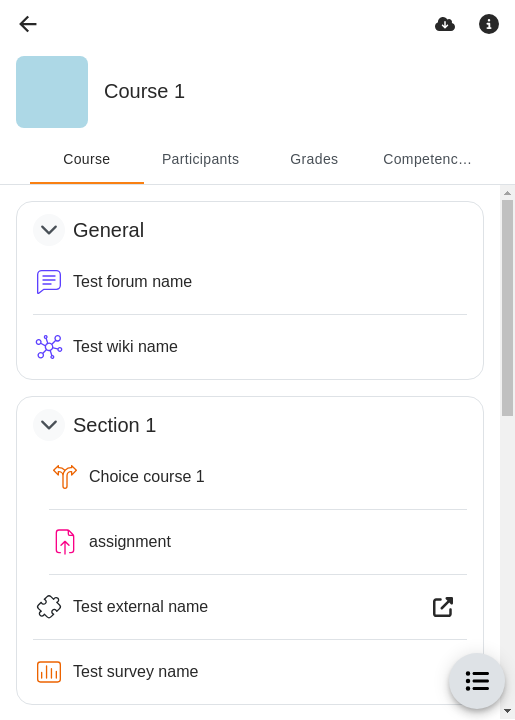515x720 pixels.
Task: Open the Competencies tab
Action: pos(427,159)
